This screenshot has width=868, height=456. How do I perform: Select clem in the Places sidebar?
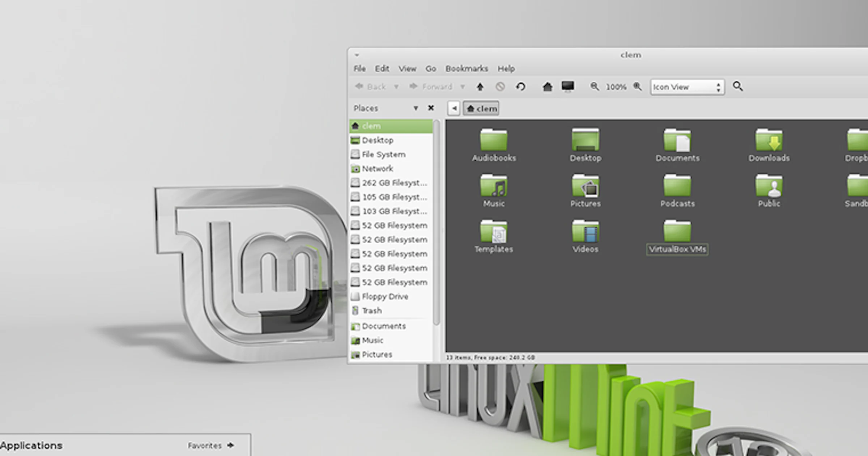391,126
